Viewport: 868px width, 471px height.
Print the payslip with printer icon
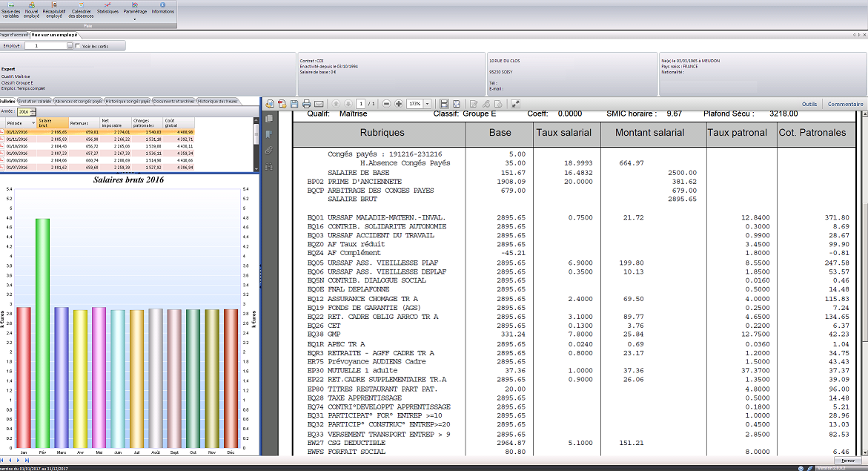point(306,104)
